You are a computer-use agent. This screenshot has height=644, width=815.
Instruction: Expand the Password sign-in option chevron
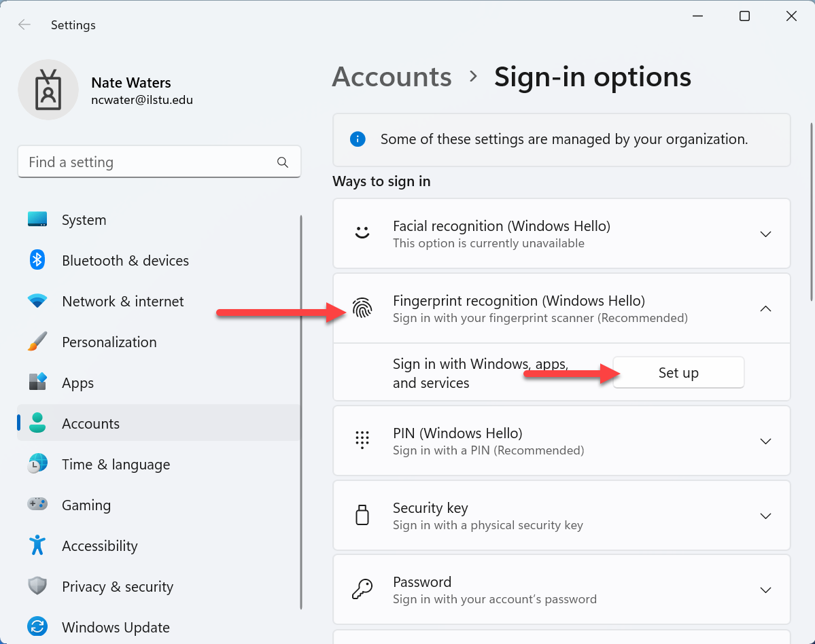tap(765, 590)
